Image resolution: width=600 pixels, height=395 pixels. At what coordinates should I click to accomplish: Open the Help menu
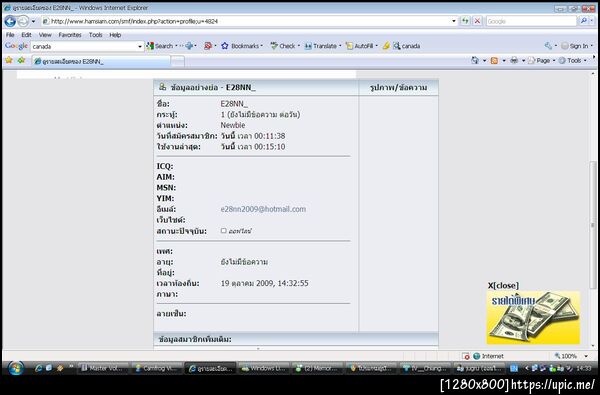tap(115, 35)
